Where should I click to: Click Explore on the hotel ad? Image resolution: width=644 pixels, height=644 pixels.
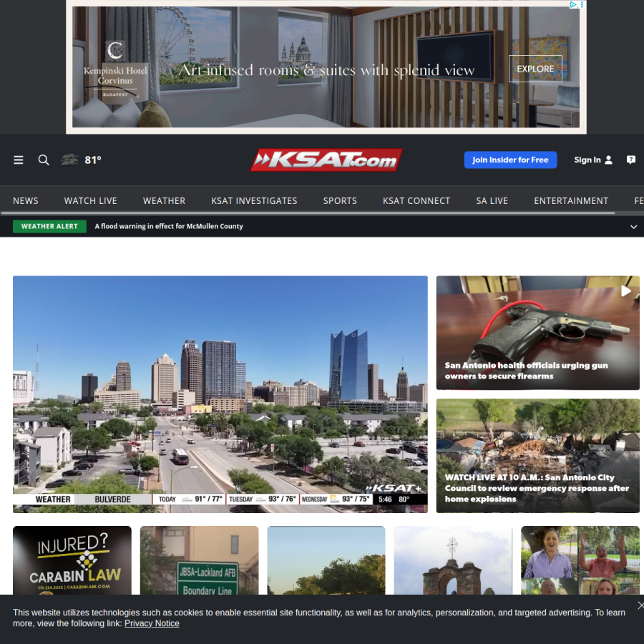click(x=535, y=69)
